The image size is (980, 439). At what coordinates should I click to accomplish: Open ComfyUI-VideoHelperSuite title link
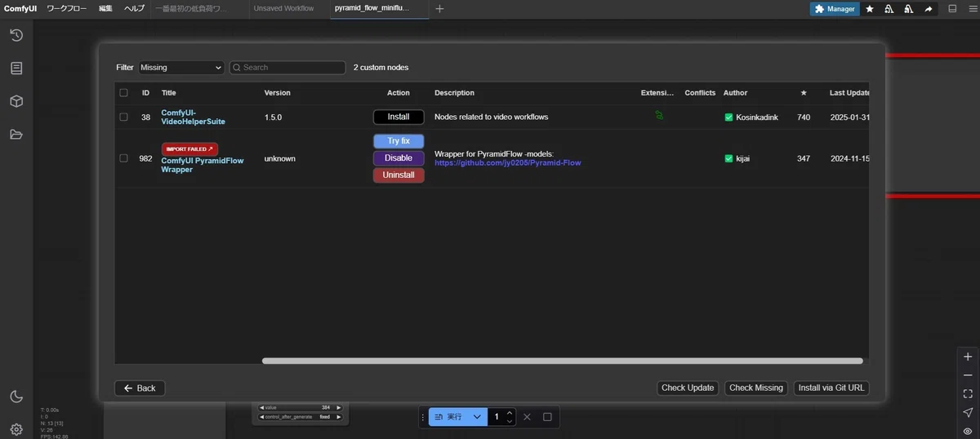pyautogui.click(x=193, y=117)
